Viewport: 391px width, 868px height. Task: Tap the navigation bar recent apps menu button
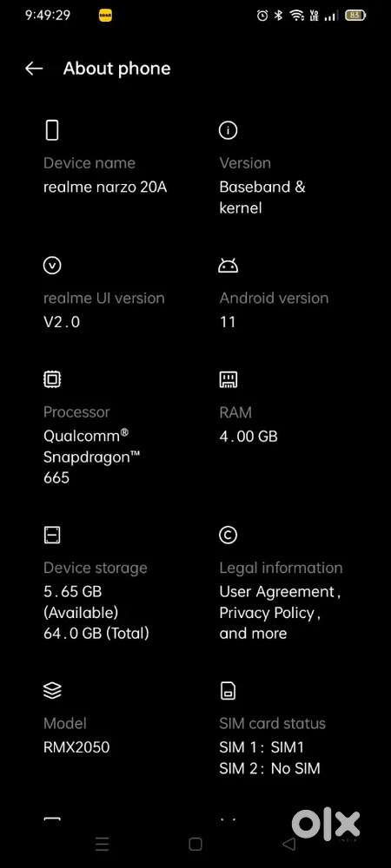pyautogui.click(x=102, y=844)
